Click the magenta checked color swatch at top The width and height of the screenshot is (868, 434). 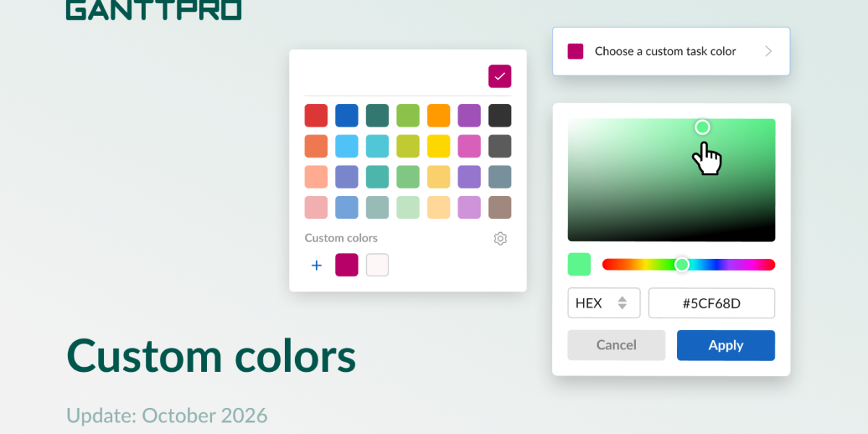coord(500,76)
